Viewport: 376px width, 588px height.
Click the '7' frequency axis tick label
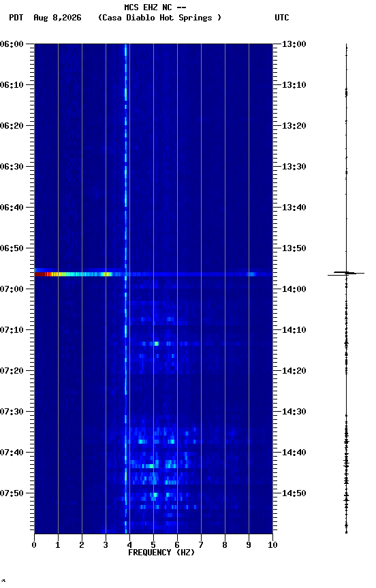point(201,545)
